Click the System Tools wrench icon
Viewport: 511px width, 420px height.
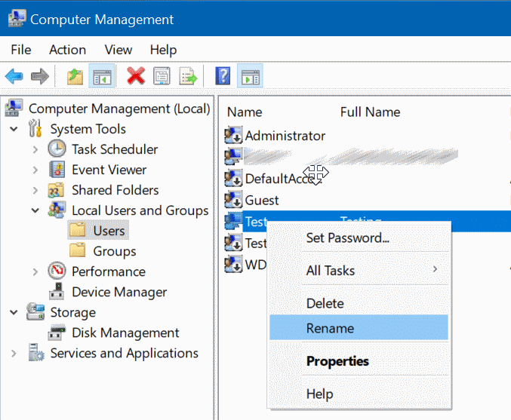[x=35, y=128]
